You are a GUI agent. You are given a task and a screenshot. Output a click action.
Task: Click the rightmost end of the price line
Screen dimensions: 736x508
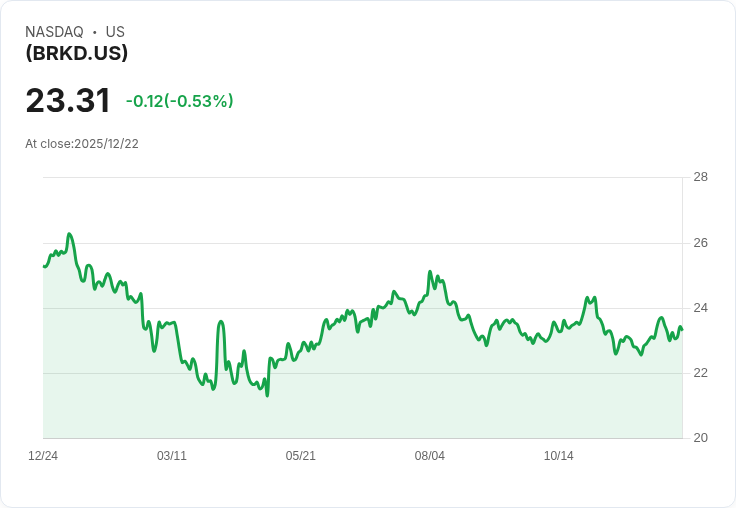pyautogui.click(x=681, y=328)
